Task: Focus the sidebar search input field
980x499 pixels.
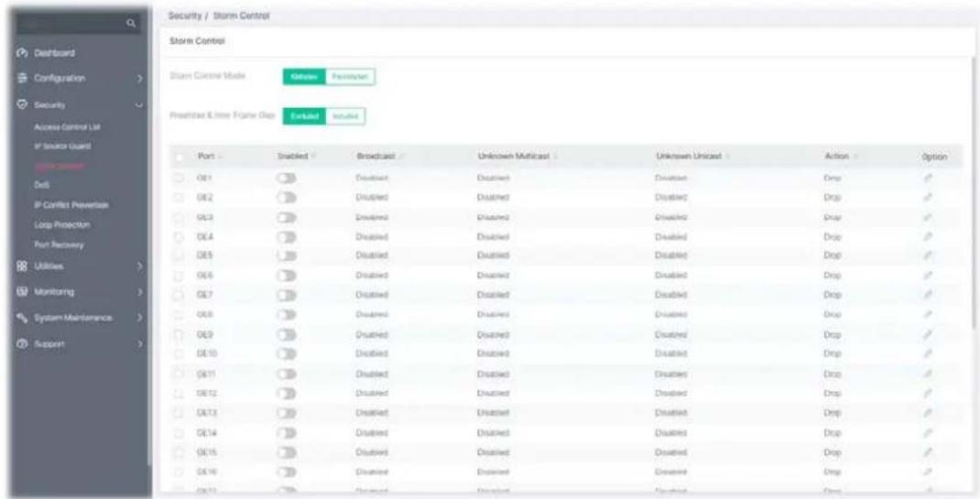Action: 70,24
